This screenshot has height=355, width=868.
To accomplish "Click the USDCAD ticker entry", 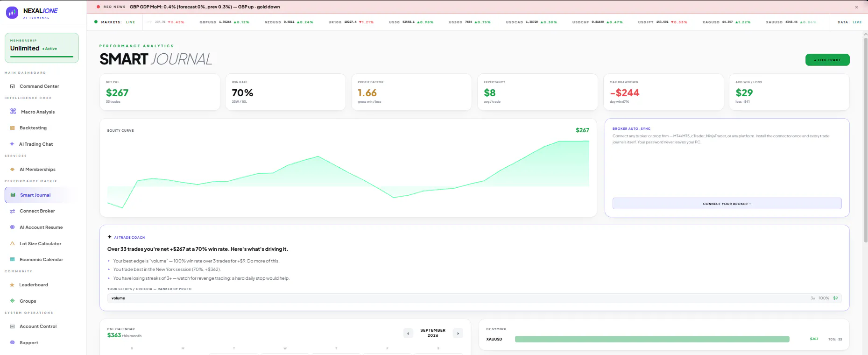I will [x=531, y=22].
